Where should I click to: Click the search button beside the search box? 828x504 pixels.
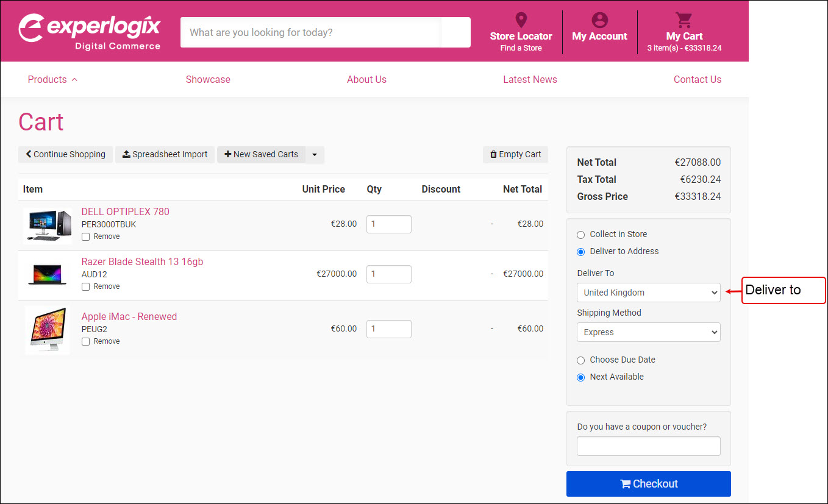pos(455,32)
